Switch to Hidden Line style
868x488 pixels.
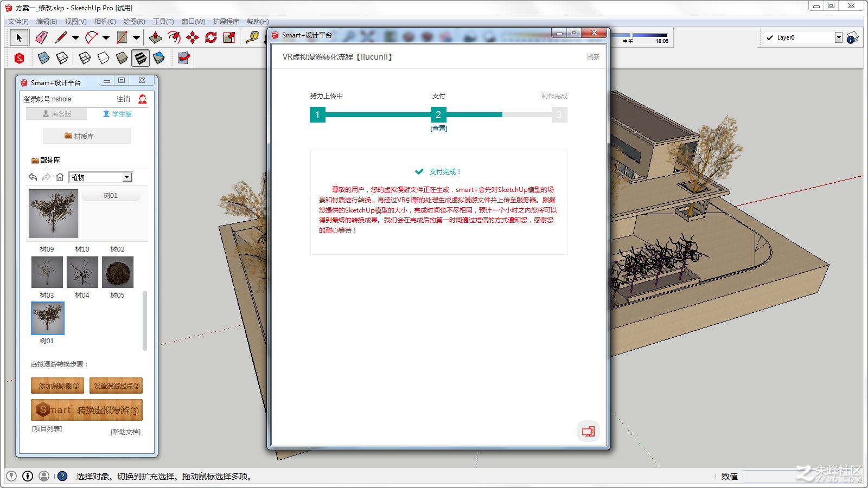point(103,58)
